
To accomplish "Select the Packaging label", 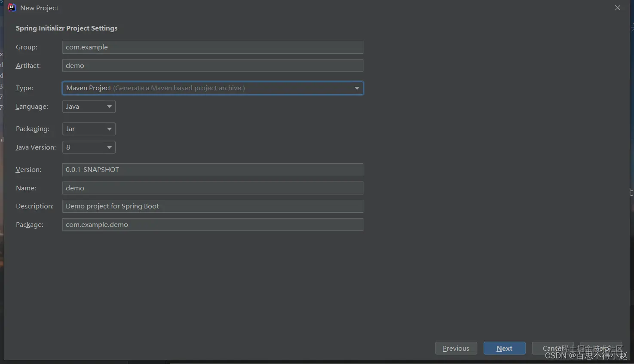I will click(x=33, y=129).
